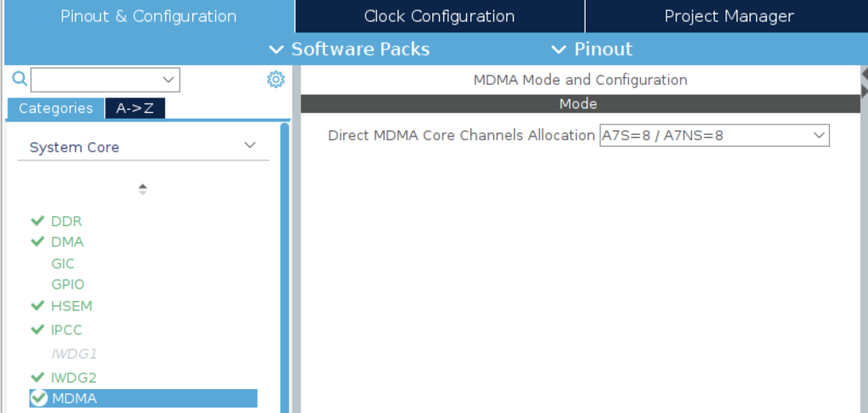Viewport: 868px width, 413px height.
Task: Expand the Pinout menu
Action: (x=593, y=49)
